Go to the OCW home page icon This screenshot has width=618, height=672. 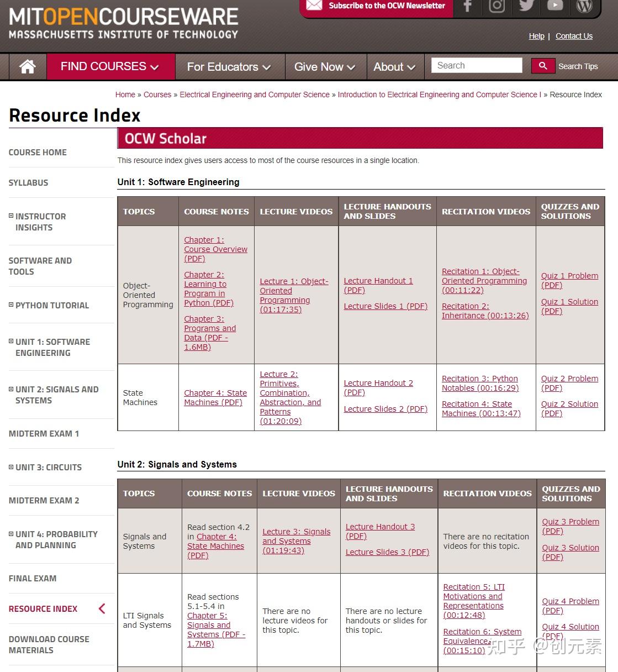click(x=27, y=67)
